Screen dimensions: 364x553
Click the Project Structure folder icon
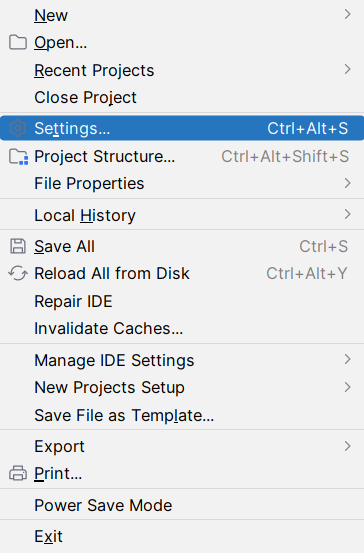click(18, 157)
